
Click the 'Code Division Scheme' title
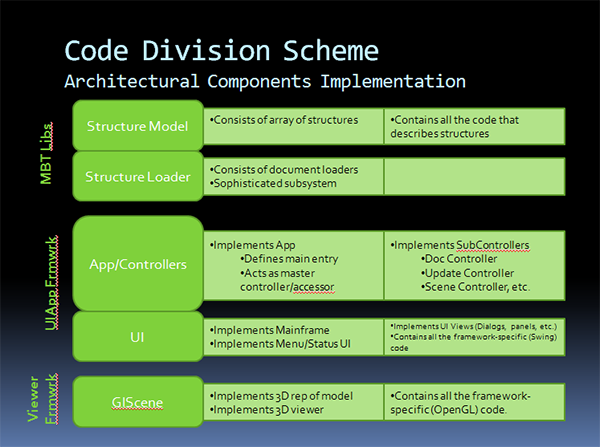pyautogui.click(x=222, y=51)
